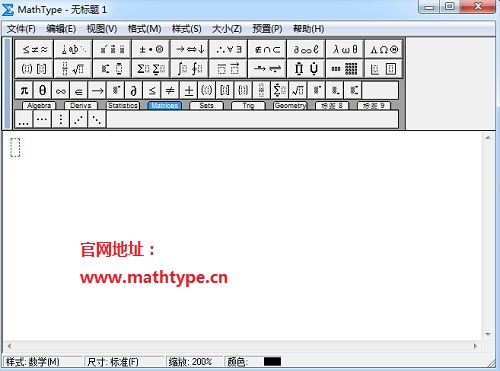Insert the not-equal symbol

[170, 90]
